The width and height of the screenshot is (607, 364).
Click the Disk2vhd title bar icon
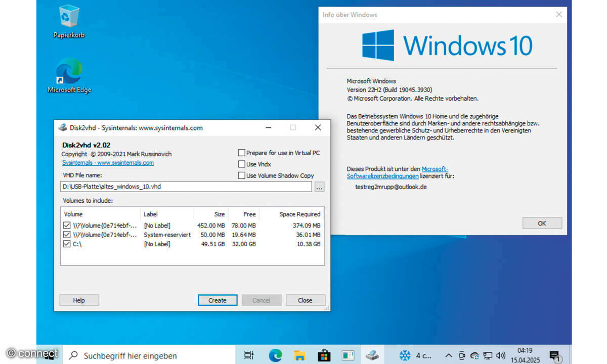coord(63,128)
